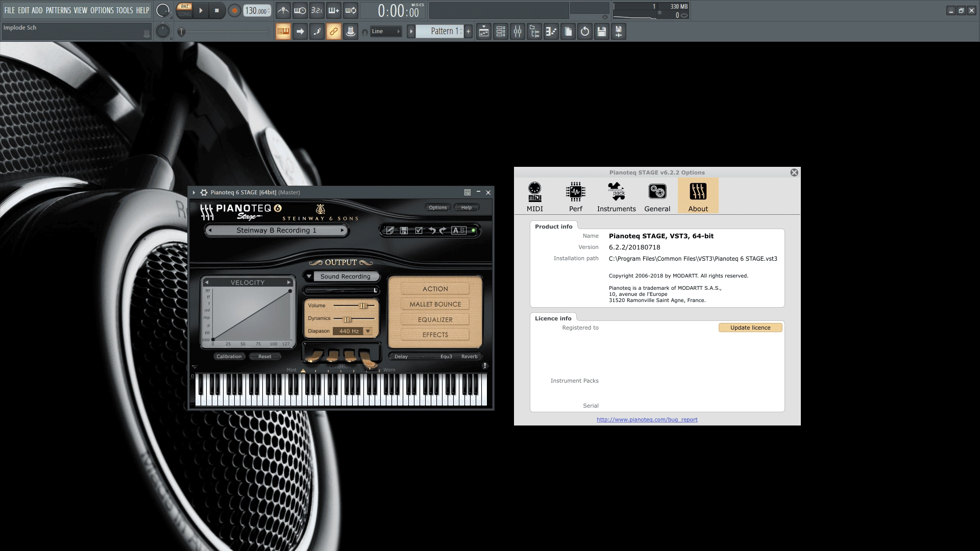Open the Playlist view icon
Screen dimensions: 980x551
point(484,32)
